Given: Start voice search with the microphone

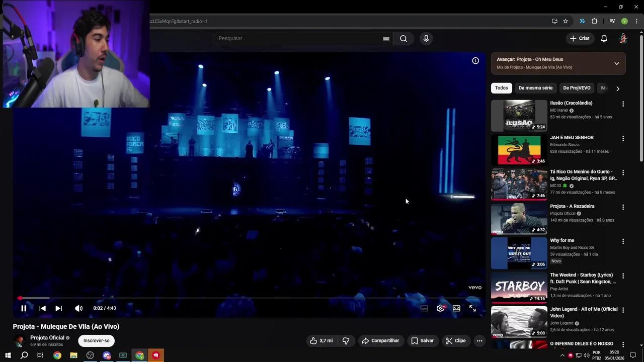Looking at the screenshot, I should [x=426, y=39].
